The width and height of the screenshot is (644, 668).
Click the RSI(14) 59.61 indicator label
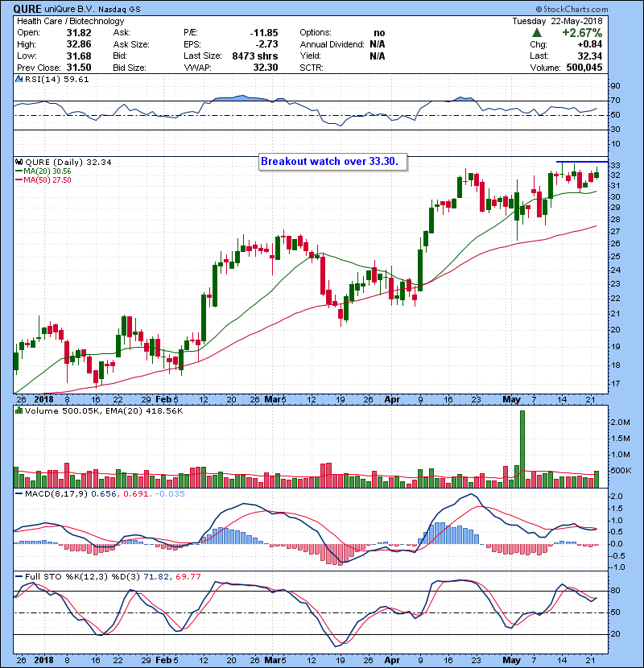(56, 79)
